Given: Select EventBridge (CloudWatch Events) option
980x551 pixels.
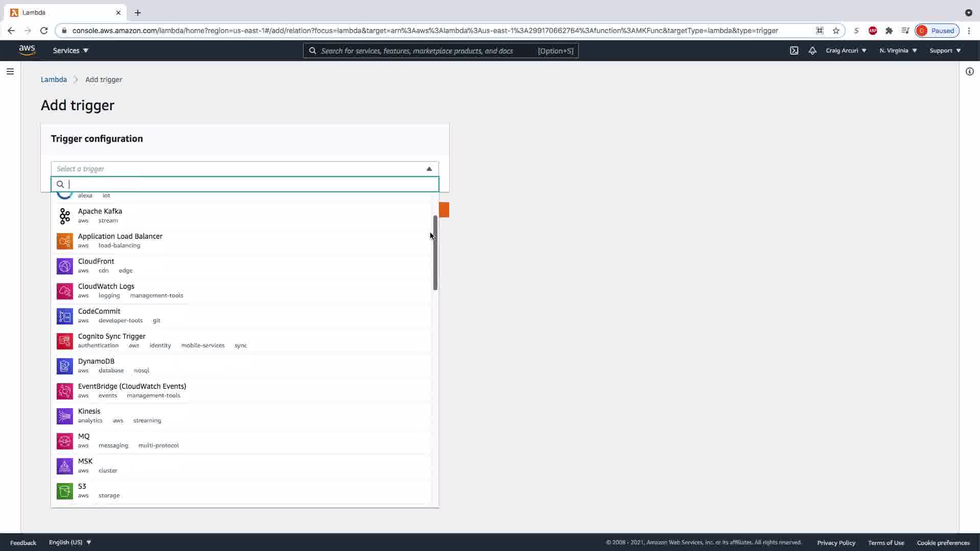Looking at the screenshot, I should (x=132, y=386).
